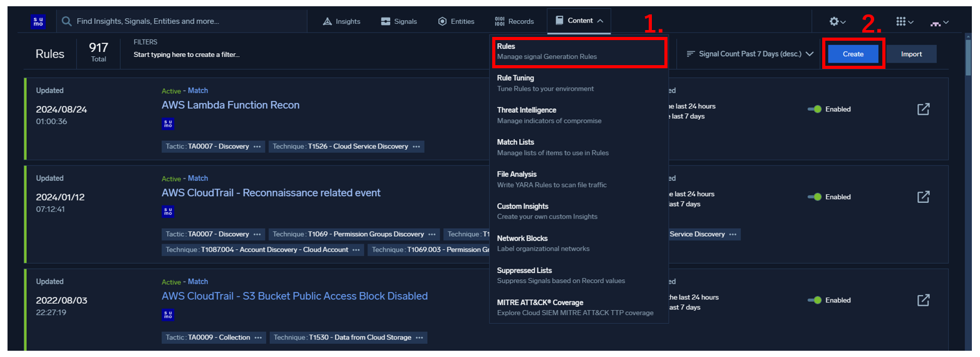Click the TA0007 Discovery tag on Lambda rule

(213, 147)
